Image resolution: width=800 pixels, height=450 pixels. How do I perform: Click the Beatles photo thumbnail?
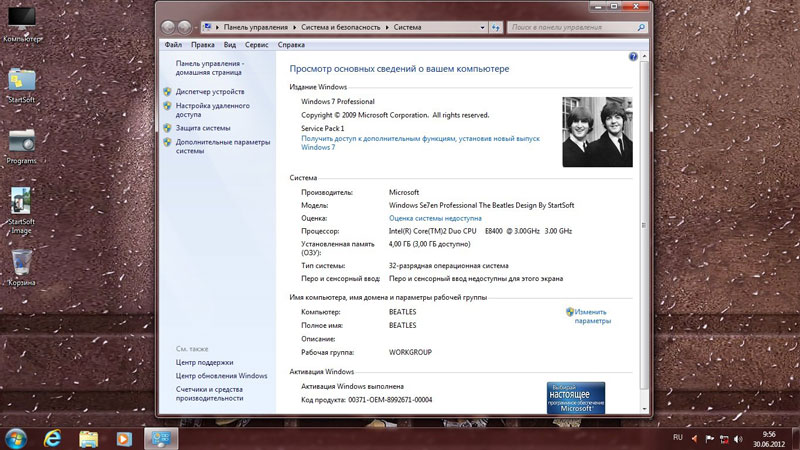(597, 131)
